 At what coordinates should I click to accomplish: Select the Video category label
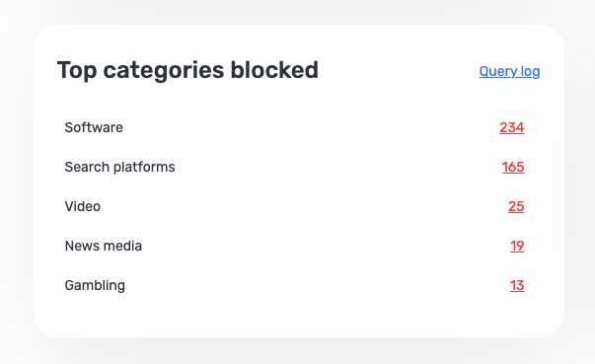83,206
